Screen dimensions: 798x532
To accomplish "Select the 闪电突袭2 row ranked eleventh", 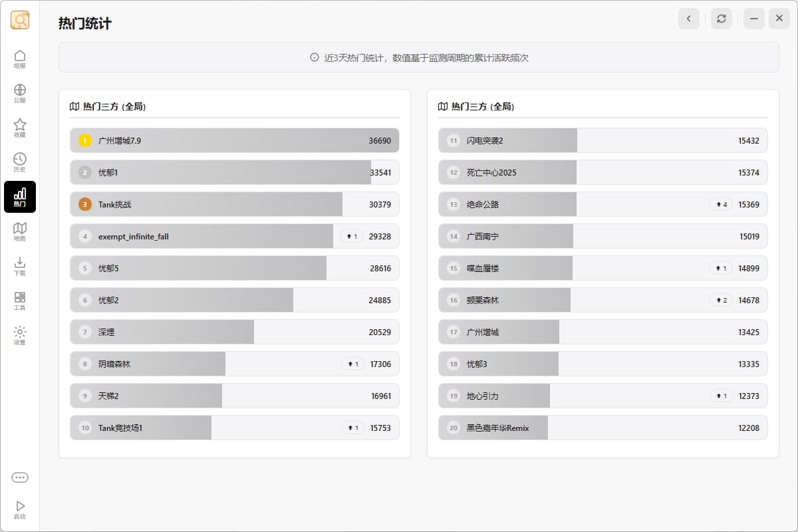I will point(603,140).
